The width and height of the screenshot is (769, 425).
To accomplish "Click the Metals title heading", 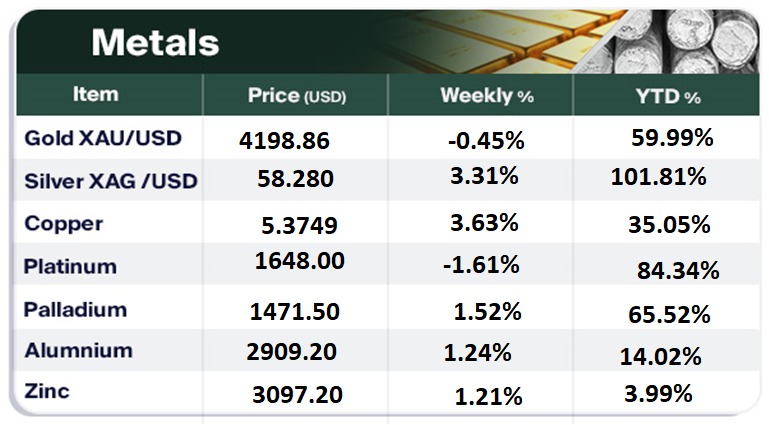I will click(155, 42).
